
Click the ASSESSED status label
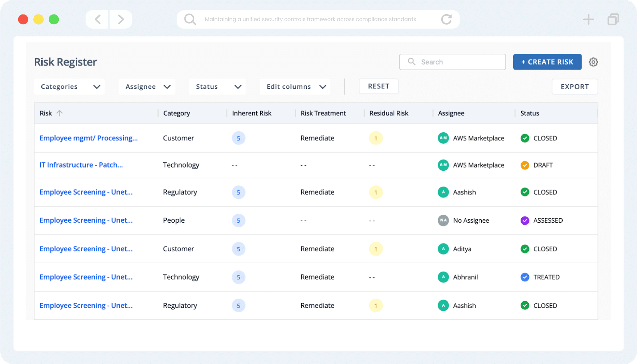coord(548,220)
